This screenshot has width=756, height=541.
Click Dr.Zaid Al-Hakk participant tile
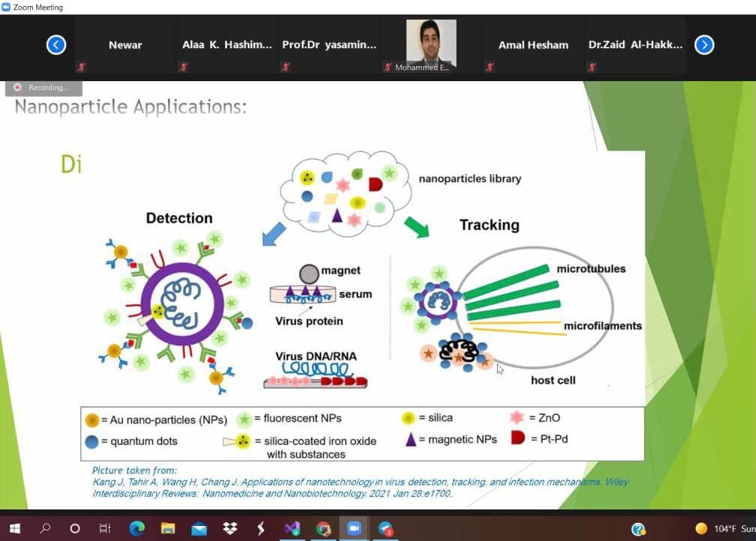click(x=635, y=45)
